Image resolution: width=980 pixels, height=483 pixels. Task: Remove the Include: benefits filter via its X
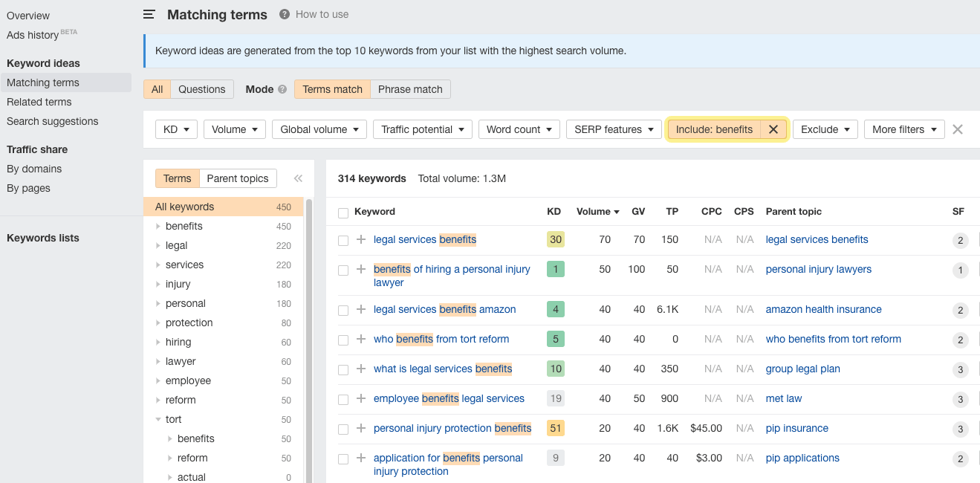(773, 129)
